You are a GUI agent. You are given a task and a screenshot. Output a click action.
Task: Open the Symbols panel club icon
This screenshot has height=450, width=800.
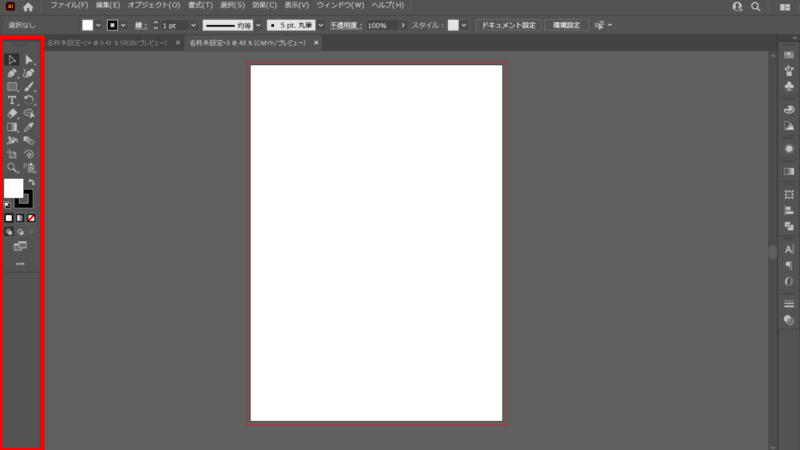point(789,86)
